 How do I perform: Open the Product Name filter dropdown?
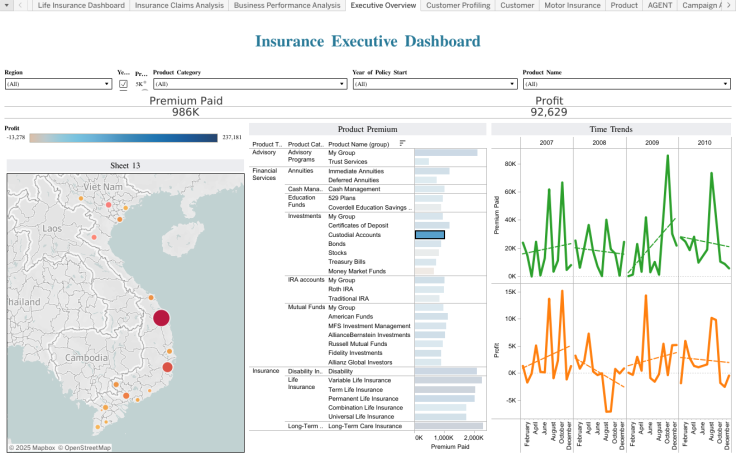pyautogui.click(x=725, y=85)
